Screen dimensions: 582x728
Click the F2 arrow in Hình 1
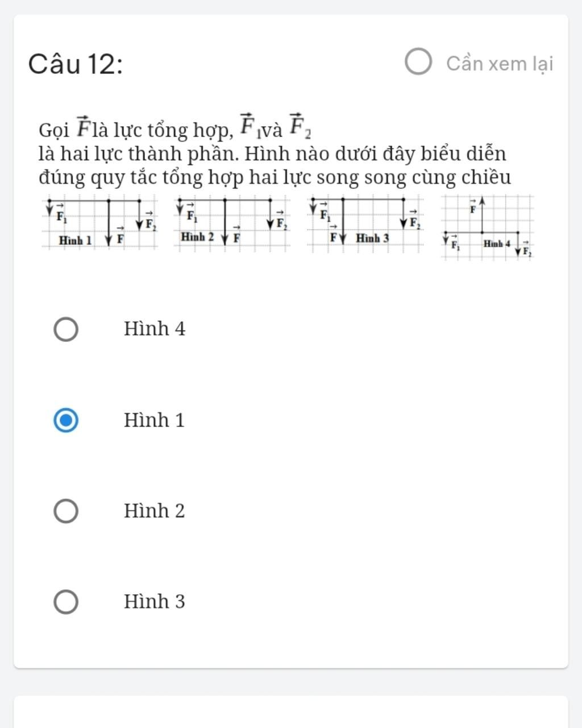tap(140, 214)
